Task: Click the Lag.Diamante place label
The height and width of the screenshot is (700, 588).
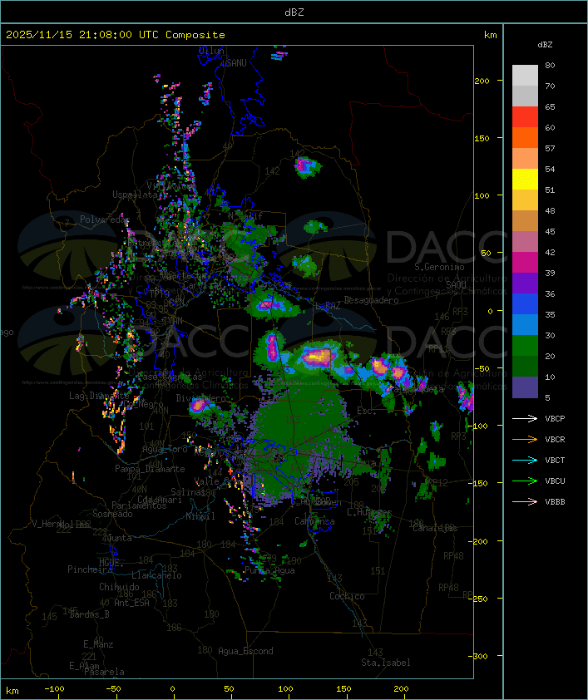Action: 99,396
